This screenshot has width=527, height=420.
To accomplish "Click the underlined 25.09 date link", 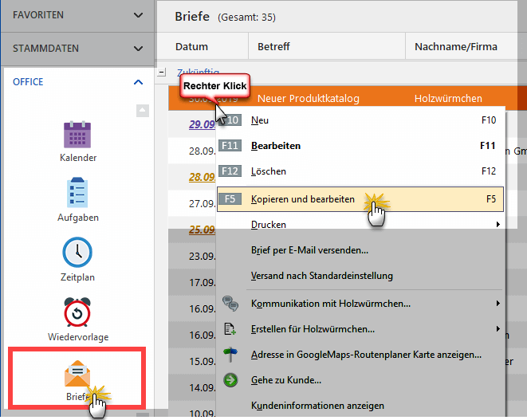I will tap(202, 230).
